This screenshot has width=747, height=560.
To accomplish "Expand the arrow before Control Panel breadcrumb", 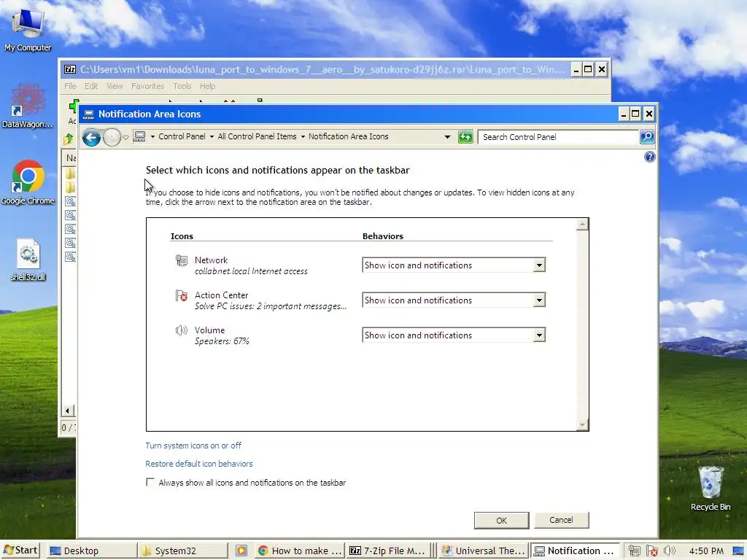I will pyautogui.click(x=153, y=136).
